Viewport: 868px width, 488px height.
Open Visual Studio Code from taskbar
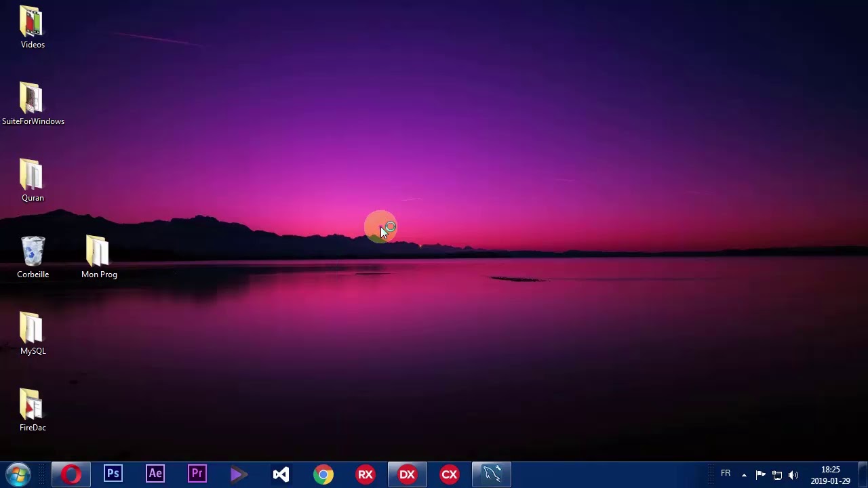[281, 474]
